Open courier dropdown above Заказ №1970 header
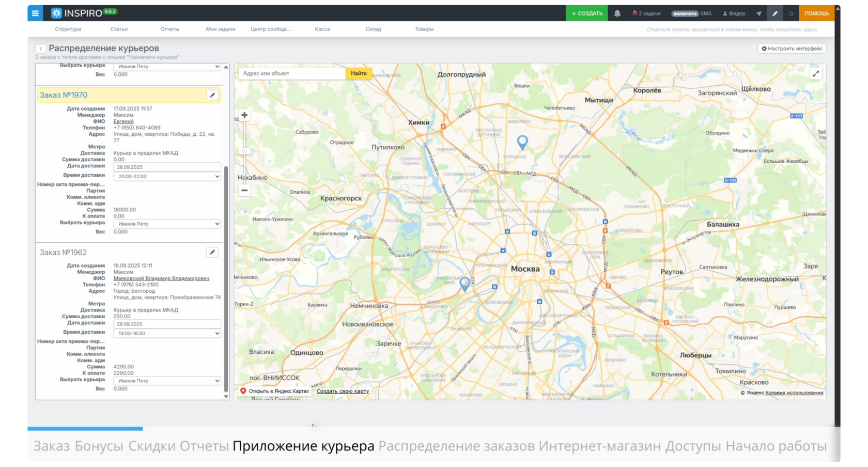Viewport: 868px width, 467px height. 167,67
